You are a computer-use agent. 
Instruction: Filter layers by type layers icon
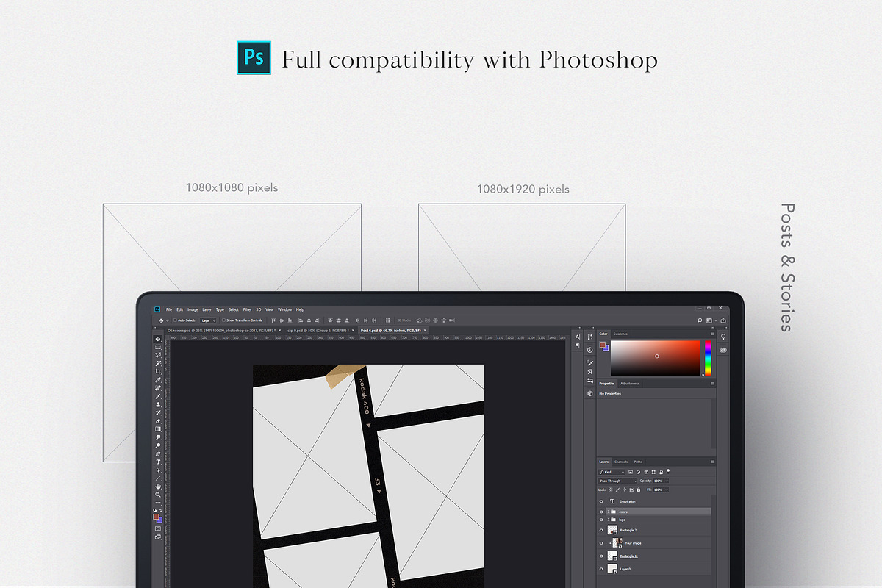click(646, 472)
